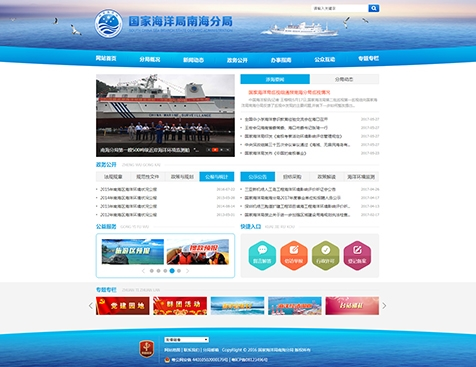
Task: Click the police registration emblem icon
Action: coord(167,360)
